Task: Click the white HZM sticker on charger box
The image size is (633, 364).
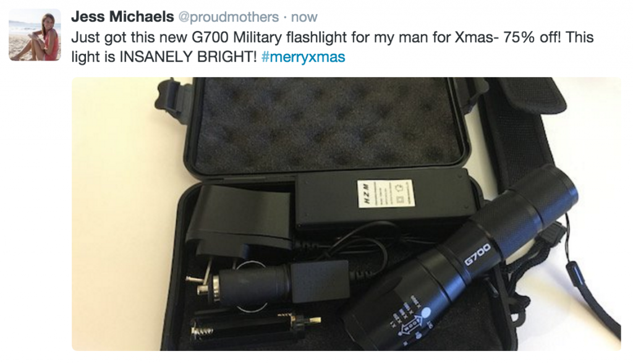Action: click(x=386, y=194)
